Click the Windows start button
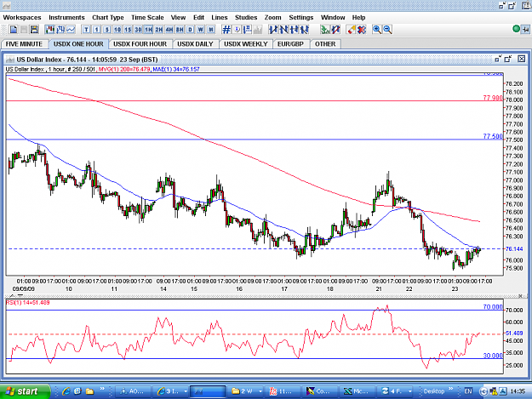Image resolution: width=532 pixels, height=399 pixels. pyautogui.click(x=24, y=391)
